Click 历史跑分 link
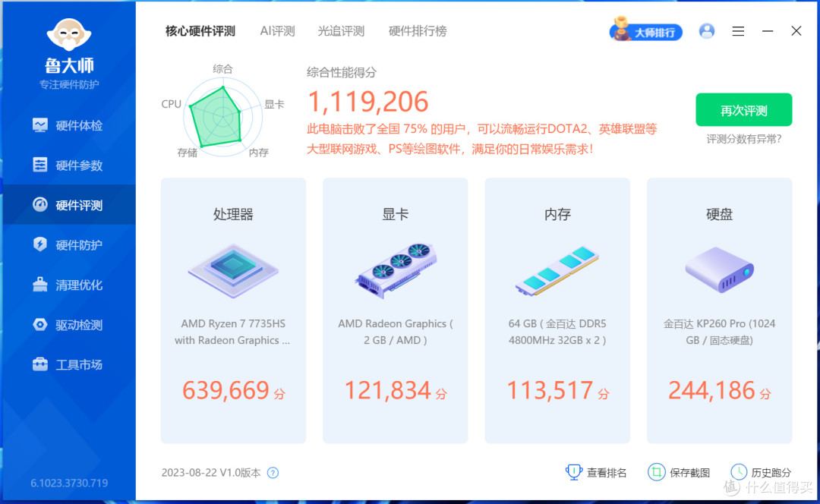Screen dimensions: 820x504 click(x=761, y=473)
